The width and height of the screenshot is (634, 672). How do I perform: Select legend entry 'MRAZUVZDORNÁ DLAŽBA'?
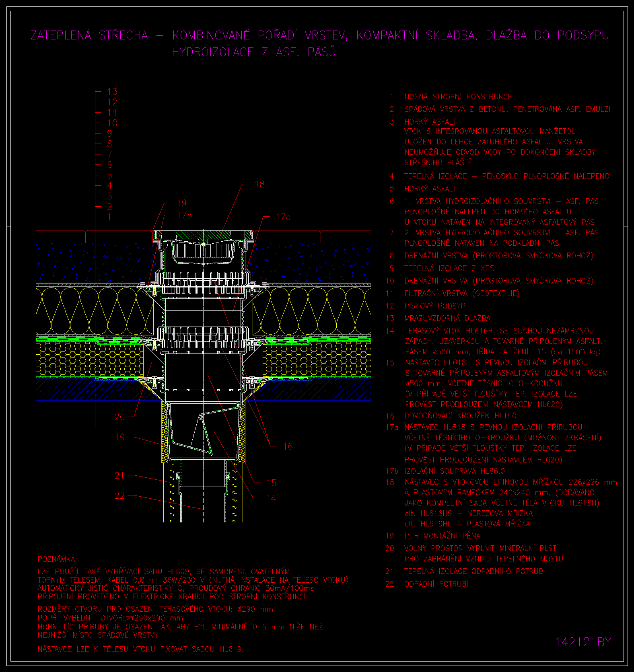click(x=447, y=318)
